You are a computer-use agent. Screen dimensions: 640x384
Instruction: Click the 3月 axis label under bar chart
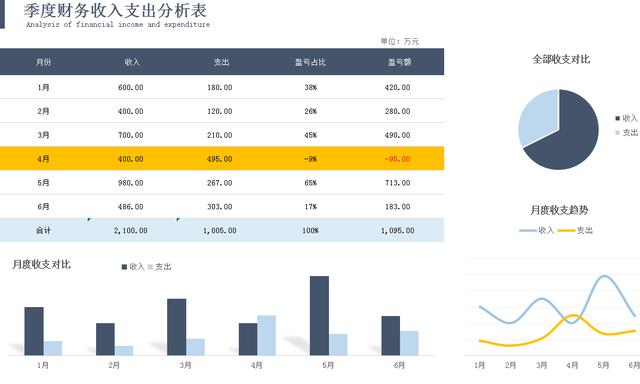(x=185, y=365)
